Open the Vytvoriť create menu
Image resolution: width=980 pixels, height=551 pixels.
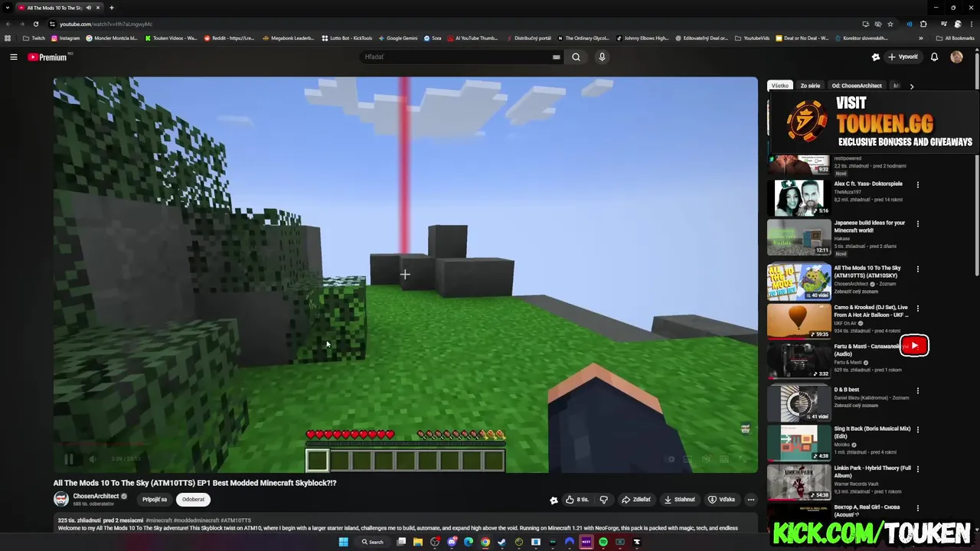pyautogui.click(x=903, y=57)
